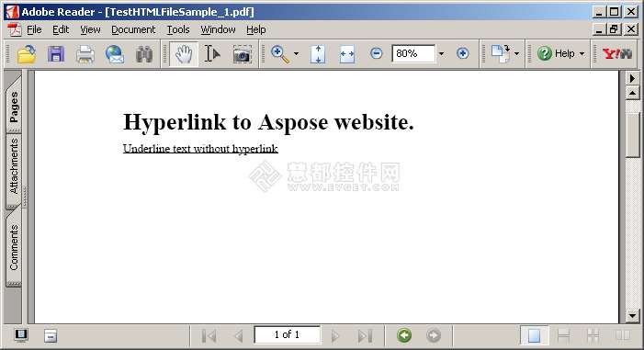Select Continuous Facing layout
Viewport: 644px width, 350px height.
click(593, 335)
